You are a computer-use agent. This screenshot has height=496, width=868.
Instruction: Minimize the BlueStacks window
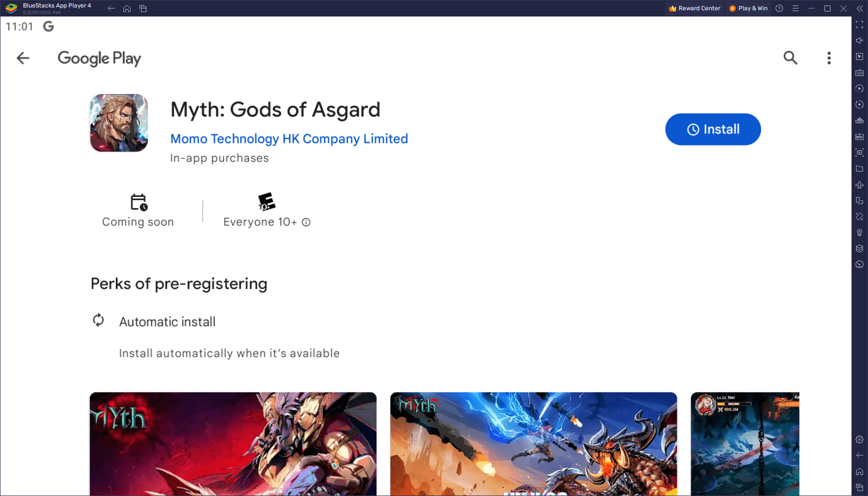(x=812, y=8)
